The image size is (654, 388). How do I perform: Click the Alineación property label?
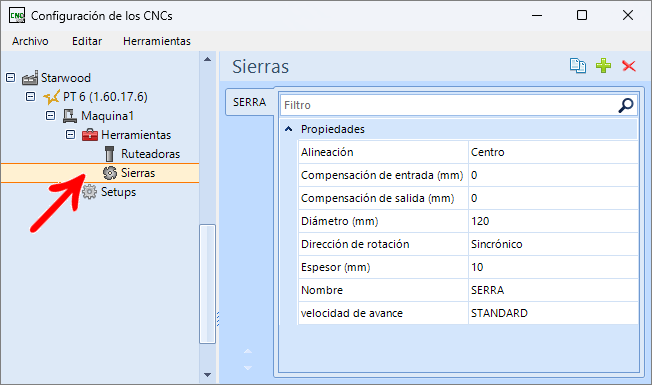[x=327, y=152]
